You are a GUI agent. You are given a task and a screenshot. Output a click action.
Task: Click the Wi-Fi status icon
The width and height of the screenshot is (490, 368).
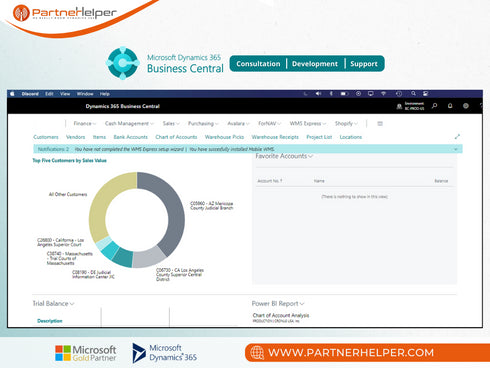click(x=384, y=94)
